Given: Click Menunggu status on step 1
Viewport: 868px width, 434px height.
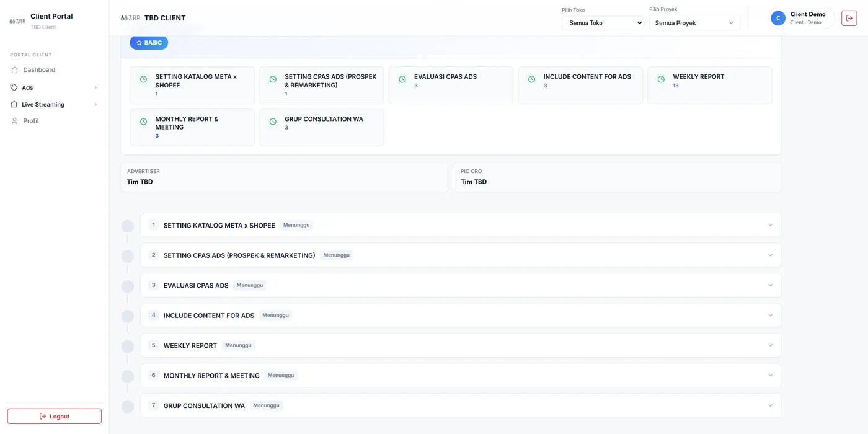Looking at the screenshot, I should (296, 225).
